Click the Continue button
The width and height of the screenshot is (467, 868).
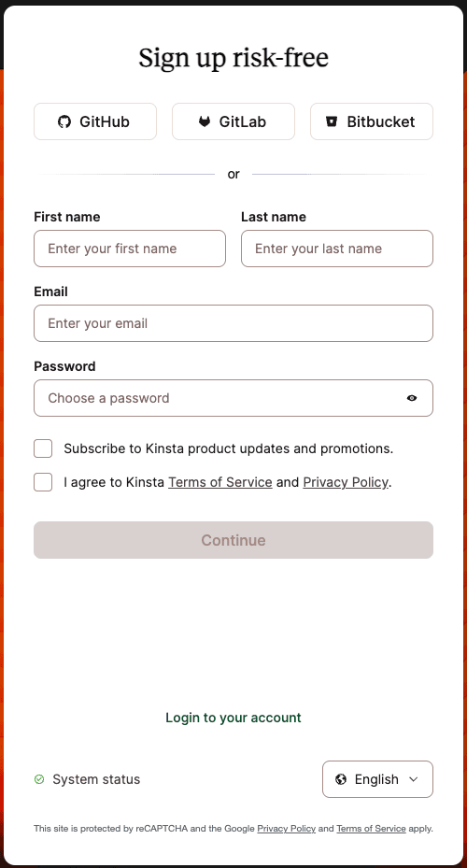coord(233,540)
